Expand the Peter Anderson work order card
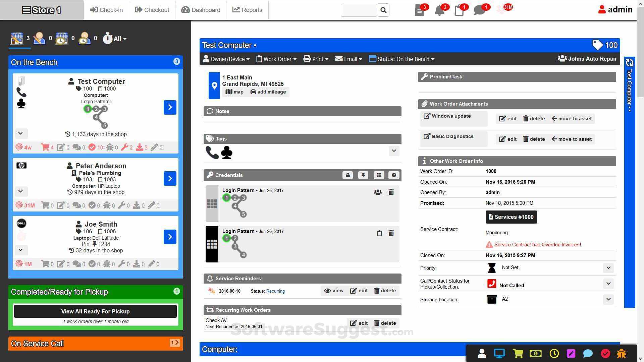This screenshot has height=362, width=644. [21, 191]
